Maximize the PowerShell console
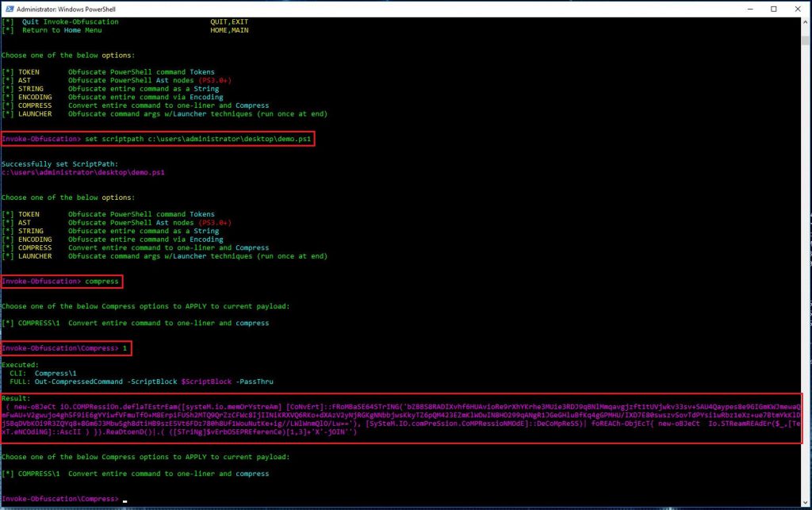812x510 pixels. 773,8
